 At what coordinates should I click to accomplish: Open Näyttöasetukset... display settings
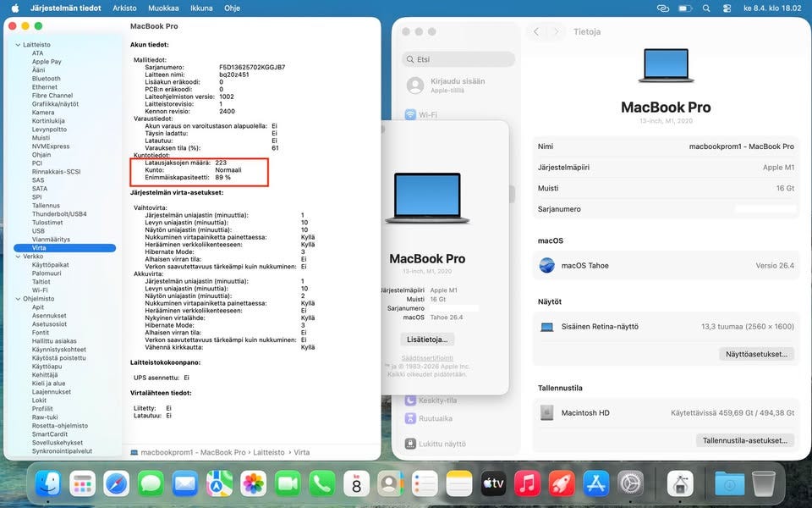click(756, 354)
